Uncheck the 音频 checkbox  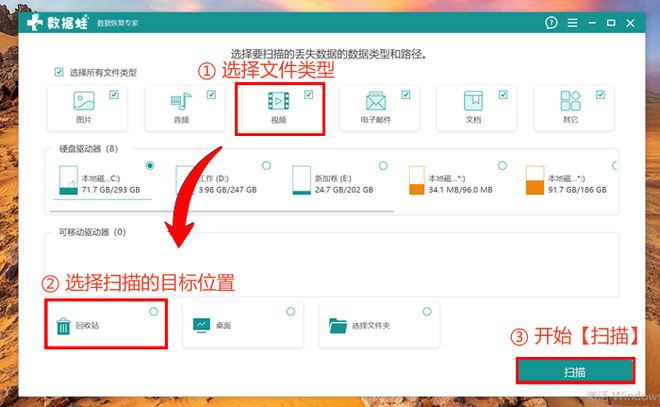pos(211,94)
